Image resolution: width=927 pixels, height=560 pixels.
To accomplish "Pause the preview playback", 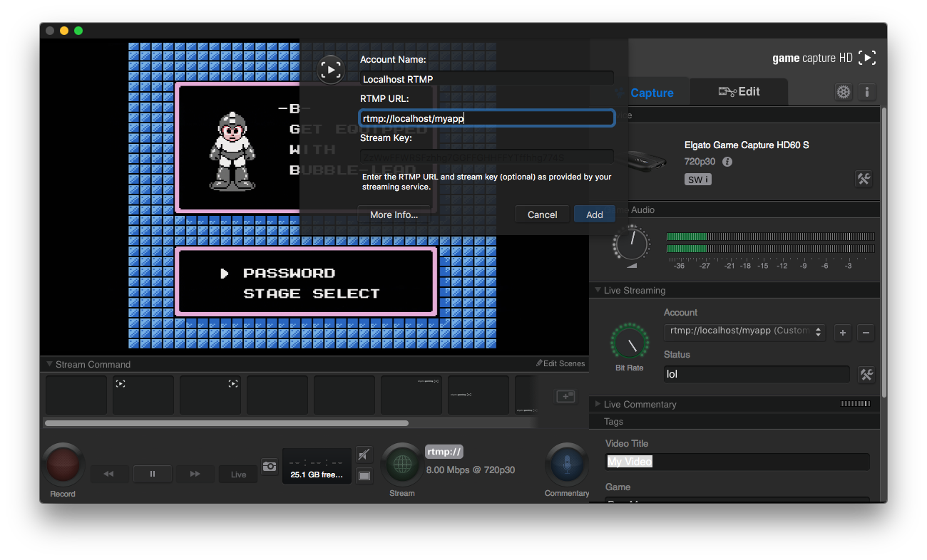I will tap(153, 474).
